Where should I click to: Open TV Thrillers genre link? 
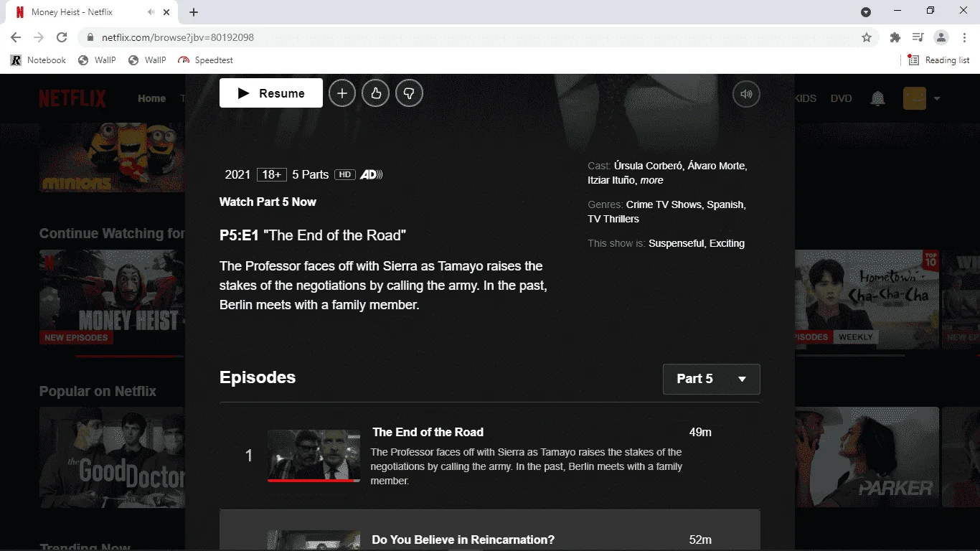tap(613, 219)
